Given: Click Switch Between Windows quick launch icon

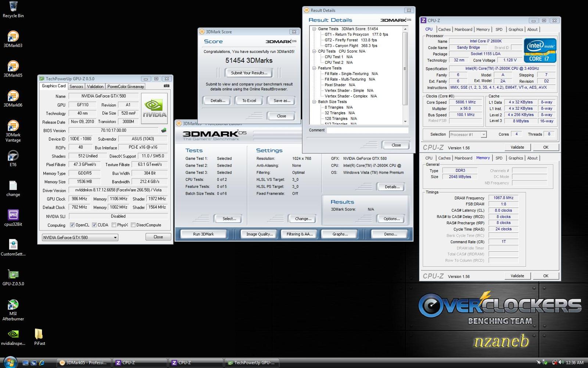Looking at the screenshot, I should [x=33, y=363].
